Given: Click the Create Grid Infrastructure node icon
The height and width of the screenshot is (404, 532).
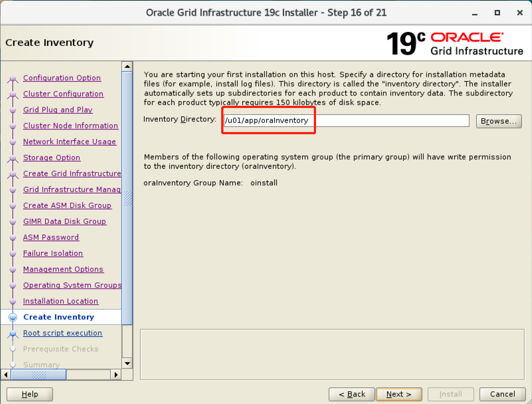Looking at the screenshot, I should tap(13, 174).
